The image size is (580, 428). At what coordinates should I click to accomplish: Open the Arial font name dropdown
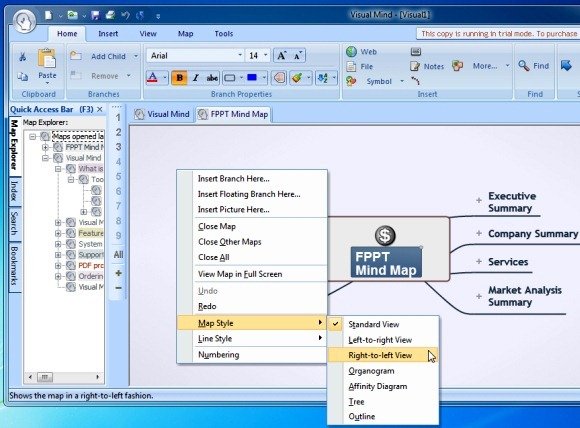[x=240, y=55]
